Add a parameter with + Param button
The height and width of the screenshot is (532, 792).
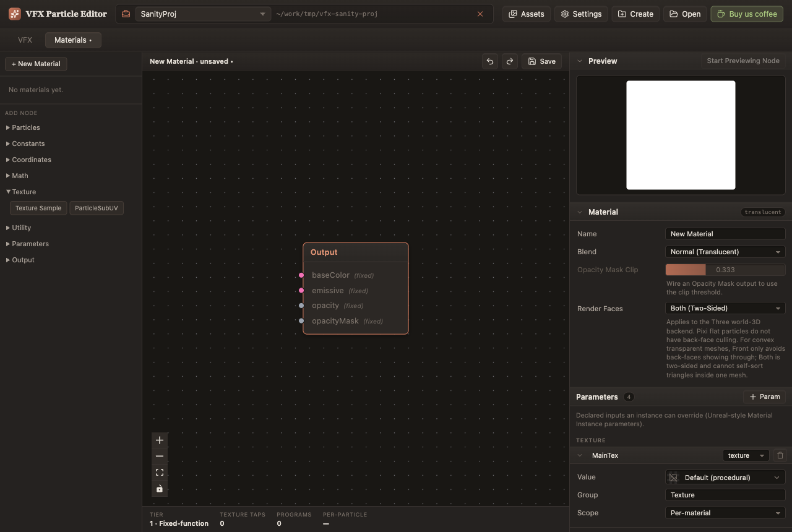coord(765,397)
